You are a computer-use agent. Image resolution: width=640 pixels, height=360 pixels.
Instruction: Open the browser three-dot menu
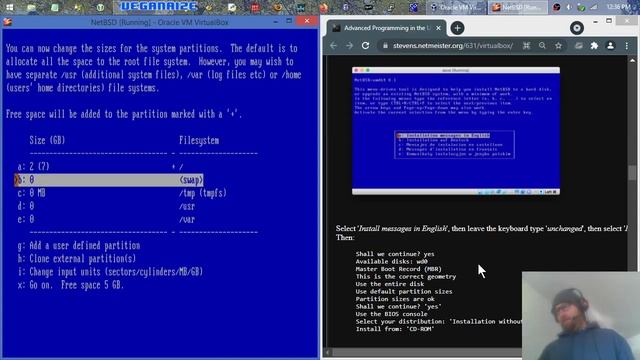pyautogui.click(x=627, y=46)
